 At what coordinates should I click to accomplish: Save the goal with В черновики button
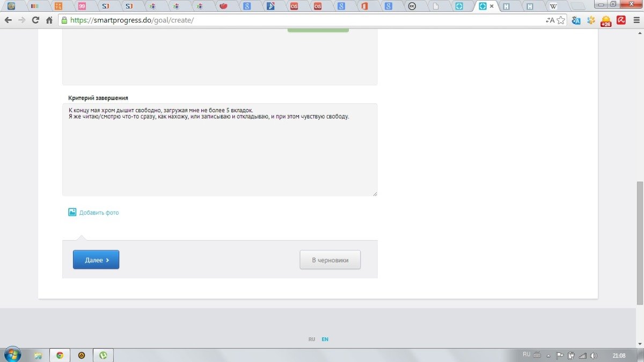[x=330, y=260]
